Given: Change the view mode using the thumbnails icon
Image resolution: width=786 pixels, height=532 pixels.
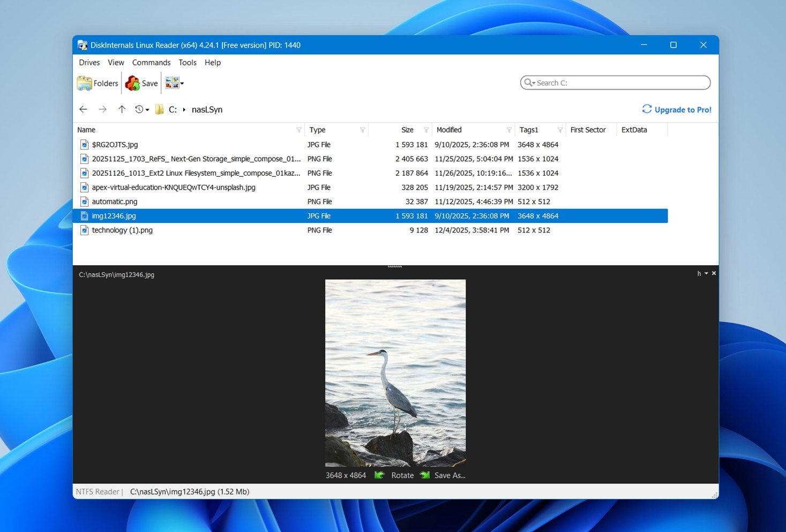Looking at the screenshot, I should pyautogui.click(x=170, y=83).
